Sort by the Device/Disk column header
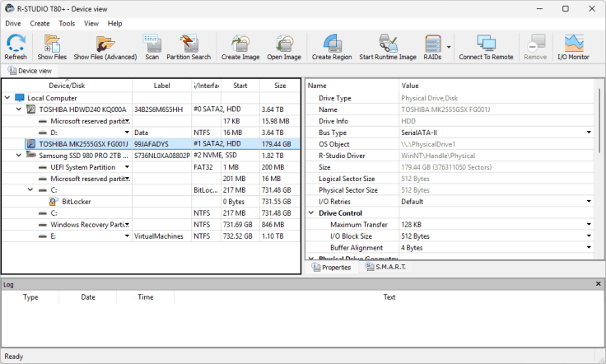 pos(67,86)
